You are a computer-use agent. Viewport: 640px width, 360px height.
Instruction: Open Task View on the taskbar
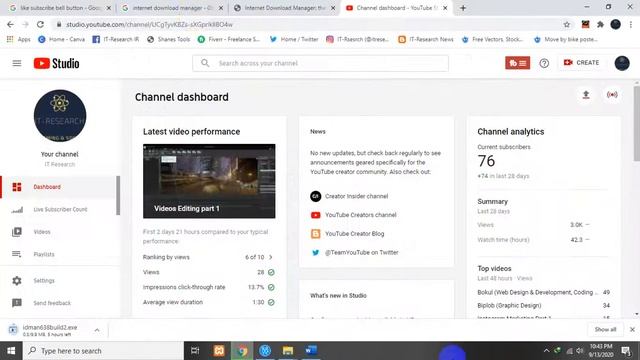(195, 351)
